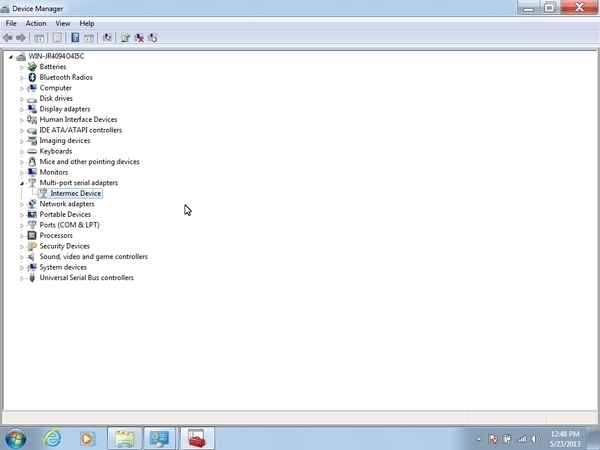Open the Action menu
The image size is (600, 450).
coord(36,23)
